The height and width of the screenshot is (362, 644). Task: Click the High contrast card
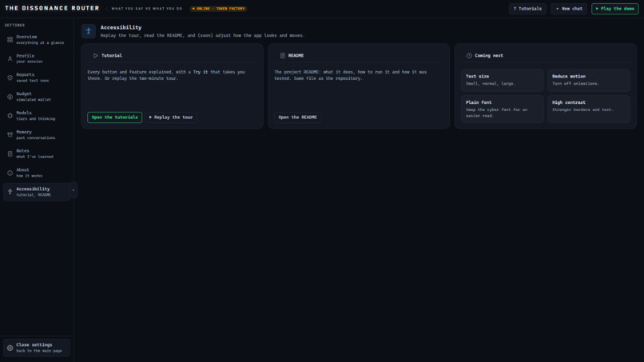point(589,109)
